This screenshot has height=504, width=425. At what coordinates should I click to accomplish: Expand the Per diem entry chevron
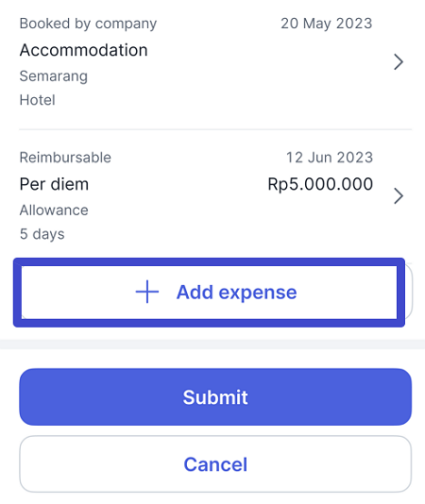pos(399,196)
